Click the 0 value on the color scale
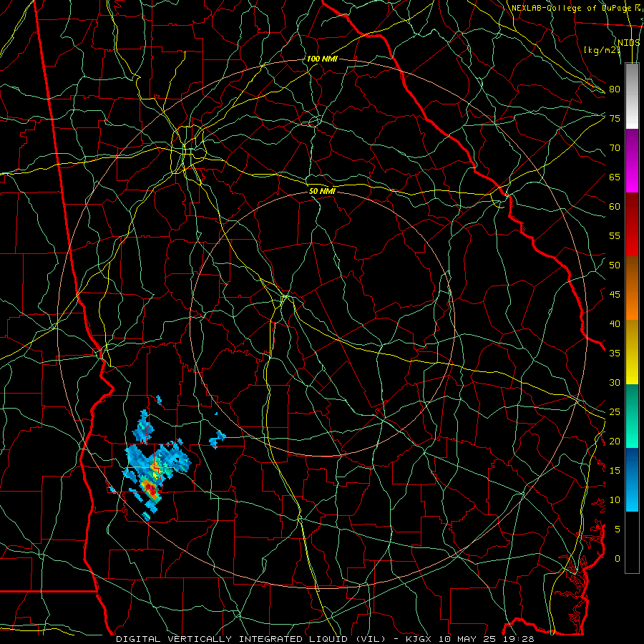The height and width of the screenshot is (644, 644). (618, 559)
